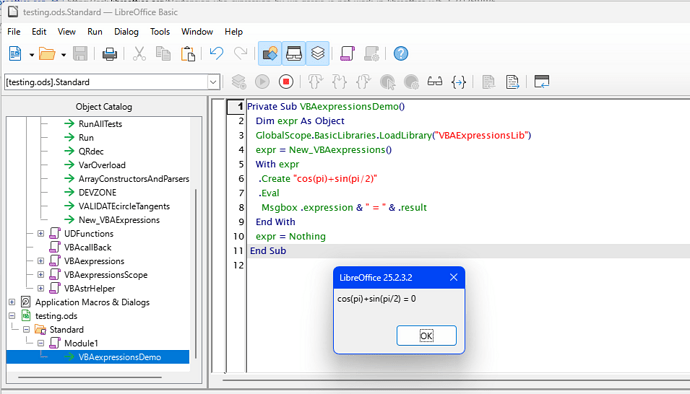Viewport: 690px width, 394px height.
Task: Open the Help menu
Action: 234,32
